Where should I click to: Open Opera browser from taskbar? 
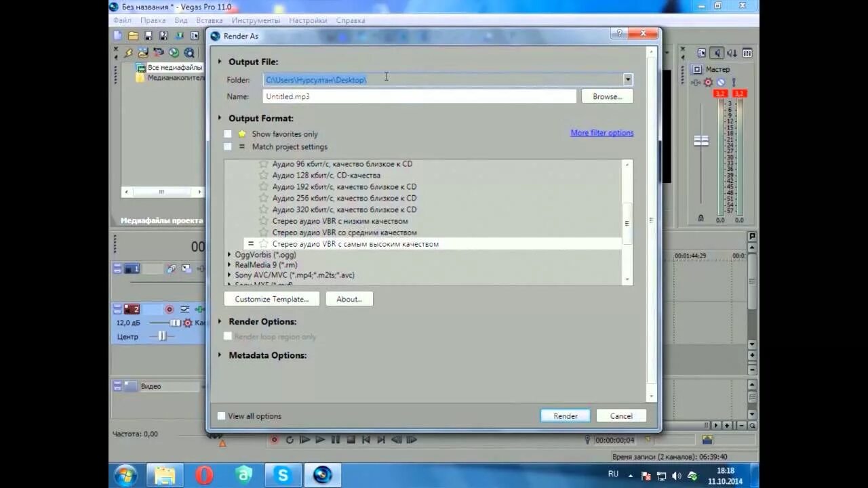pyautogui.click(x=203, y=475)
